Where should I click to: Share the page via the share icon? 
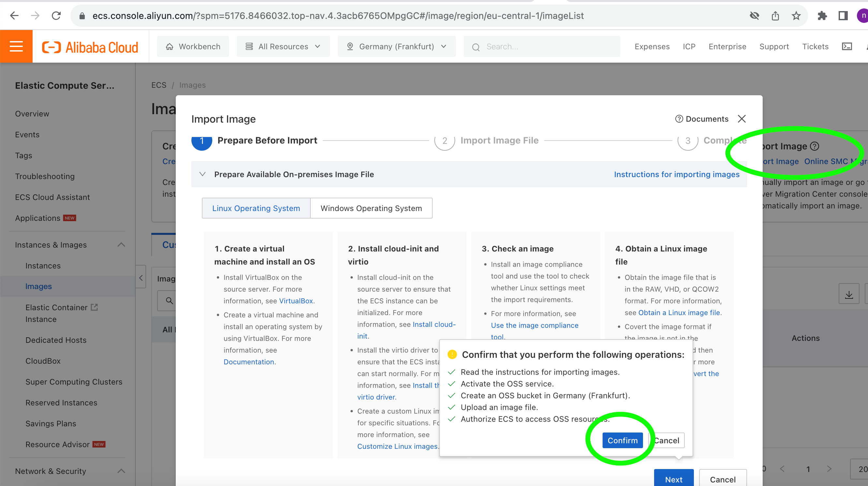[775, 16]
